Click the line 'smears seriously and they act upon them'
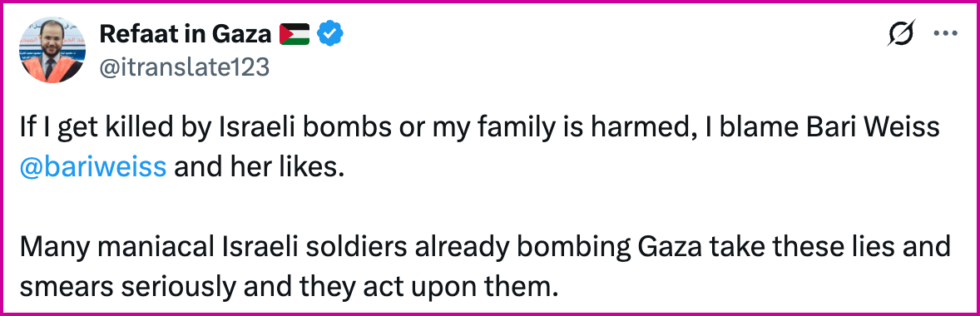This screenshot has height=316, width=980. (x=288, y=285)
